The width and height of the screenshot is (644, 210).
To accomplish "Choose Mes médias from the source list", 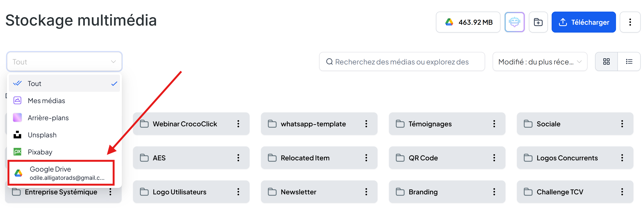I will pos(47,101).
